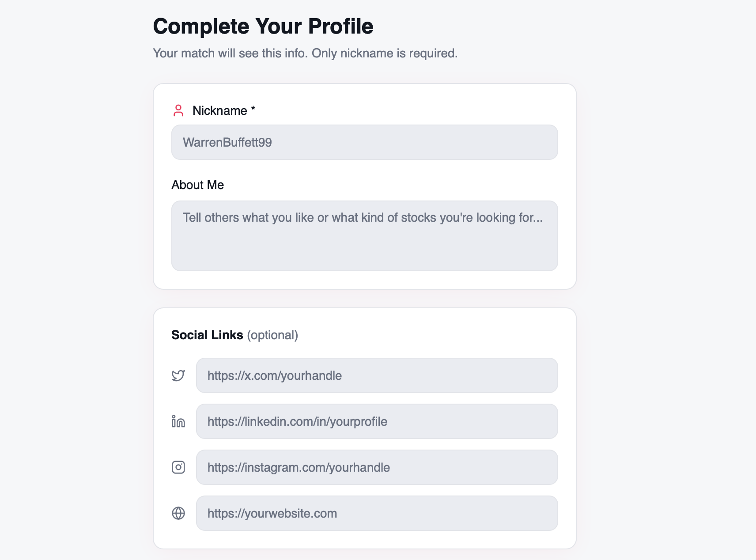
Task: Select the LinkedIn profile URL field
Action: (x=377, y=421)
